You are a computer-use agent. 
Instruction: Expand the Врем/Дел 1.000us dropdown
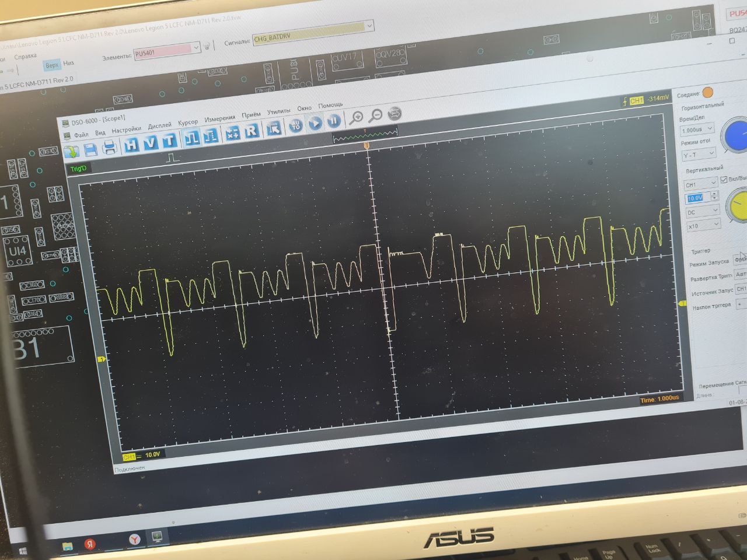[698, 129]
